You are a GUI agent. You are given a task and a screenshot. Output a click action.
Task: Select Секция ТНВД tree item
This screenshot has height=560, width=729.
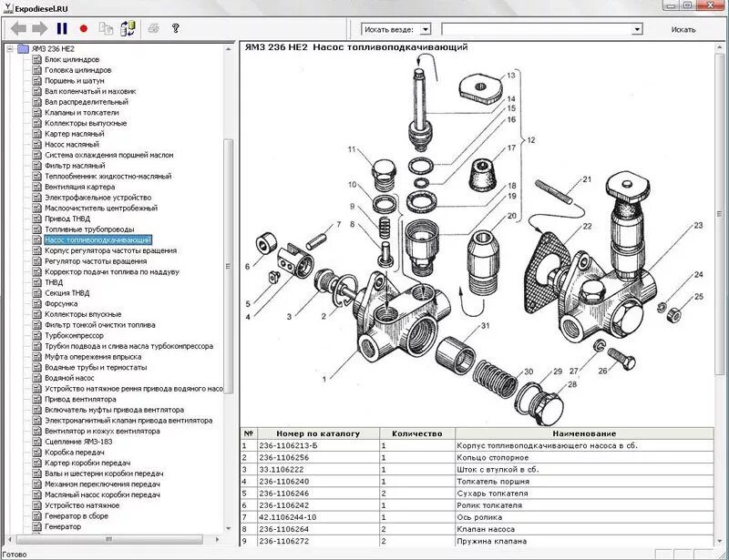[x=67, y=293]
